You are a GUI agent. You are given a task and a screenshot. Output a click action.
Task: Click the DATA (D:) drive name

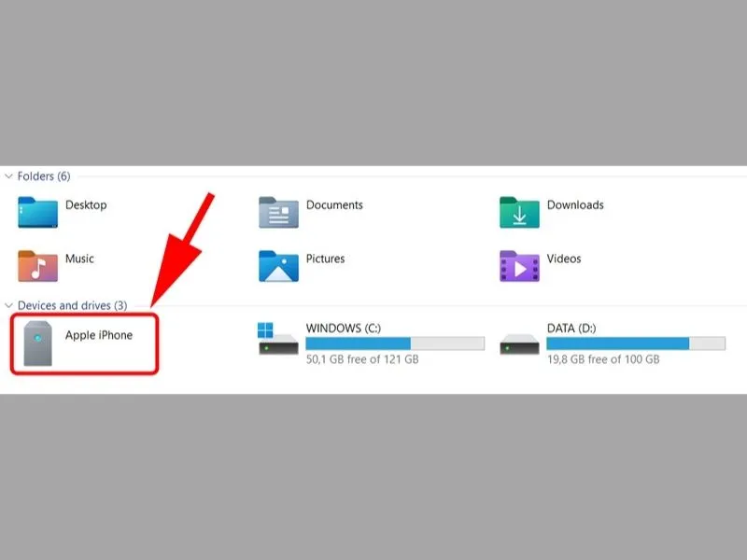pos(571,329)
